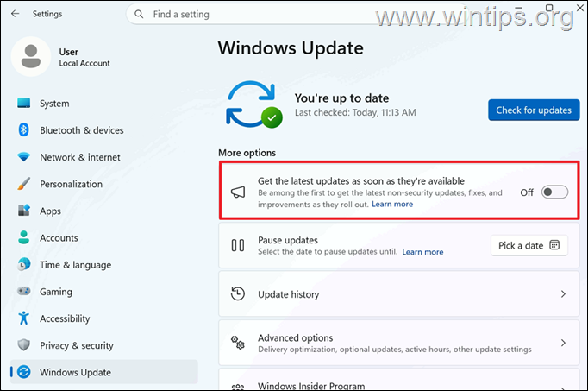Viewport: 588px width, 391px height.
Task: Open the Update history entry
Action: click(x=399, y=294)
